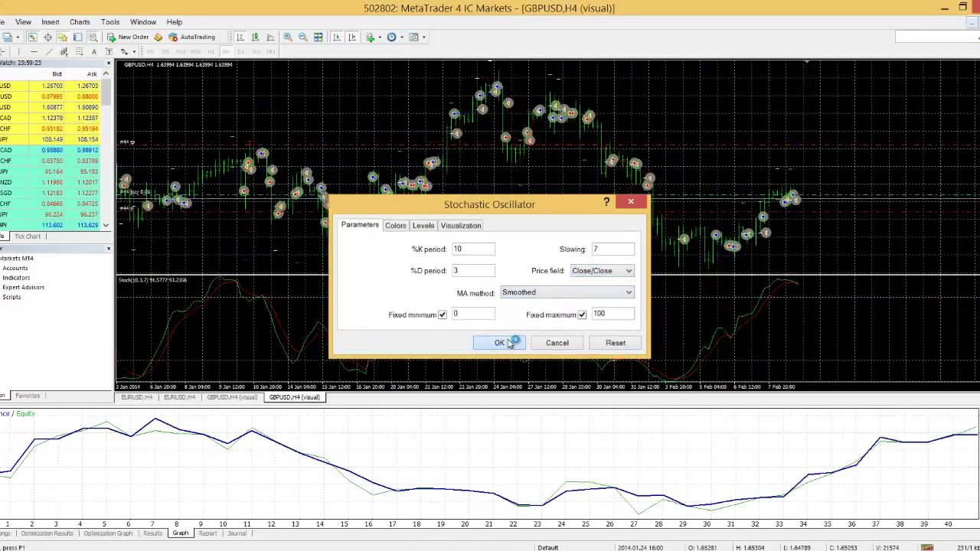
Task: Select the text label tool
Action: click(109, 51)
